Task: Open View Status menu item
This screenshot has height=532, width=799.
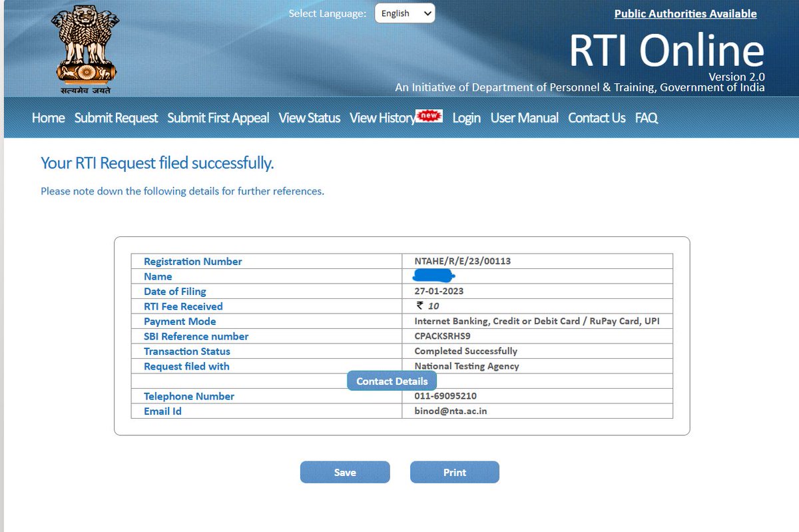Action: click(x=310, y=118)
